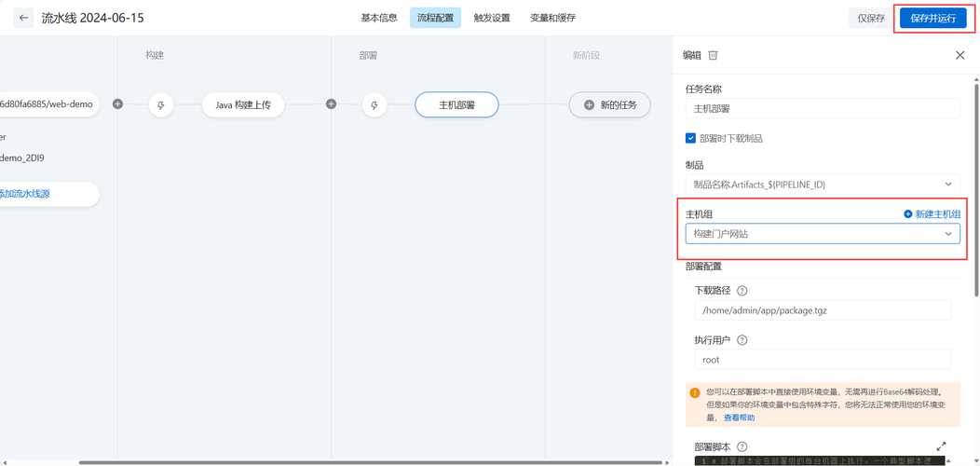The image size is (980, 466).
Task: Click 仅保存 button
Action: click(871, 18)
